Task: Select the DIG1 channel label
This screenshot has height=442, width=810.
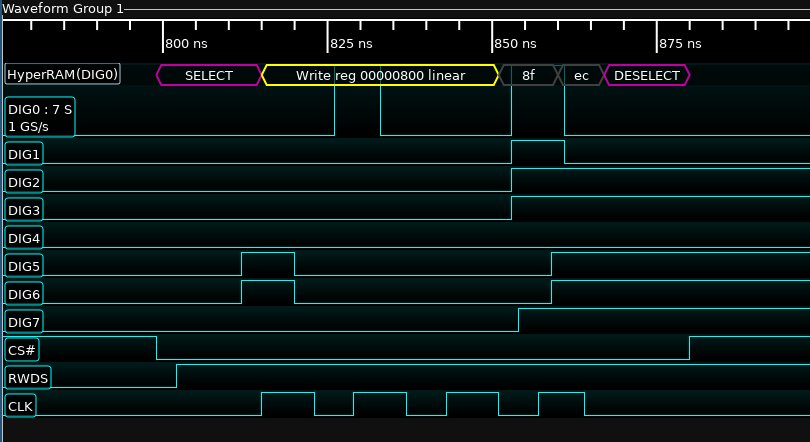Action: tap(24, 153)
